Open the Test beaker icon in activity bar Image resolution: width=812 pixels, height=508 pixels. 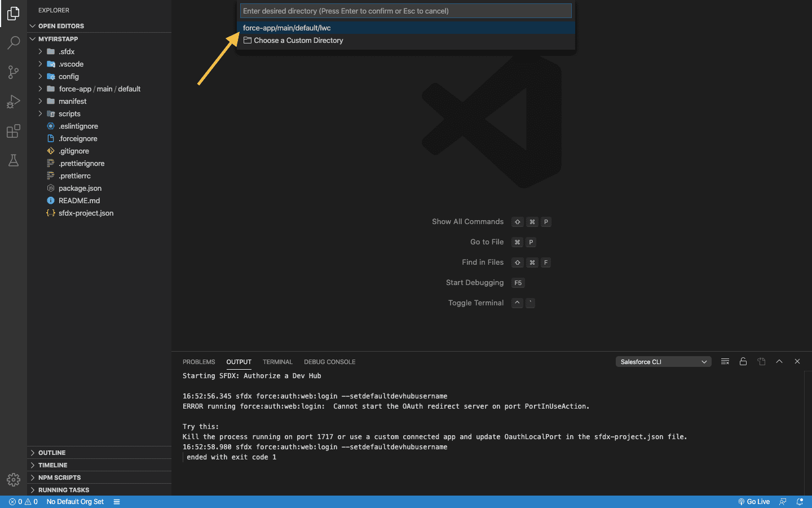14,160
